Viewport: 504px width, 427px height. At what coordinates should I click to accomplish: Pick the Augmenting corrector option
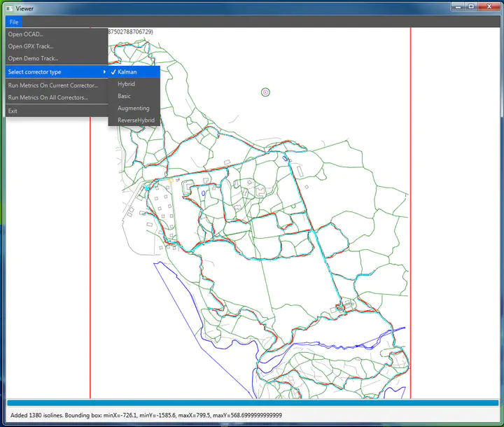[x=133, y=108]
